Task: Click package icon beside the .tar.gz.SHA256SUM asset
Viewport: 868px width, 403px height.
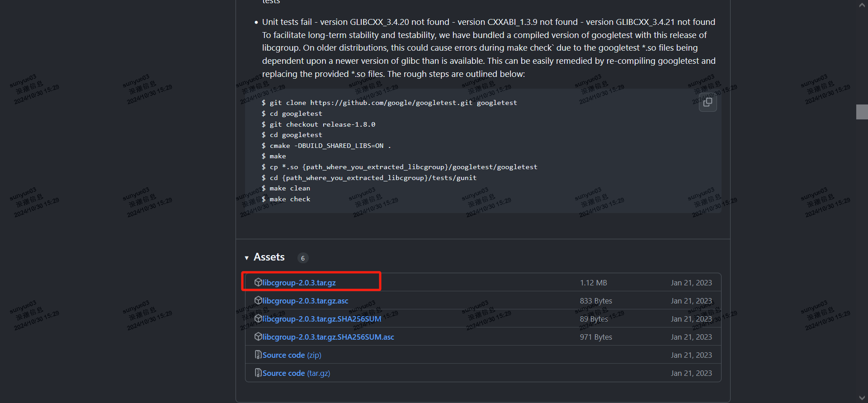Action: coord(258,318)
